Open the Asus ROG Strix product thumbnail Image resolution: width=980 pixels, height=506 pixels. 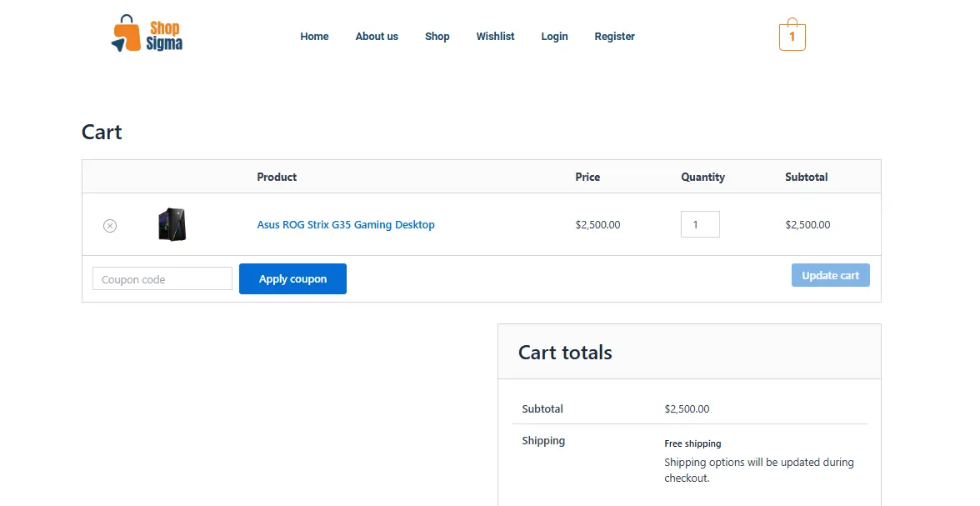click(x=172, y=224)
